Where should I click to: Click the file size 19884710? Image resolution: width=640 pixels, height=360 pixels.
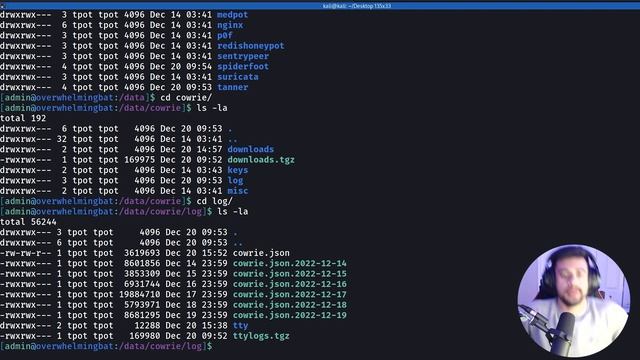point(140,295)
